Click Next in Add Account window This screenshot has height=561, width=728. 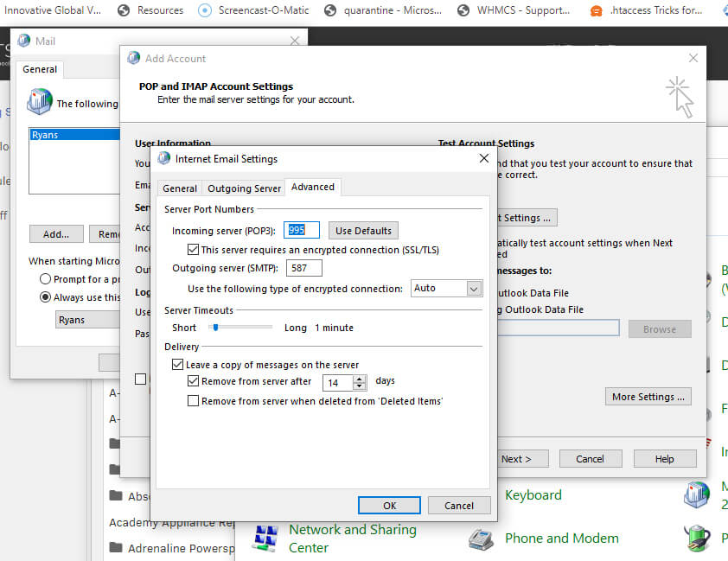[x=523, y=459]
